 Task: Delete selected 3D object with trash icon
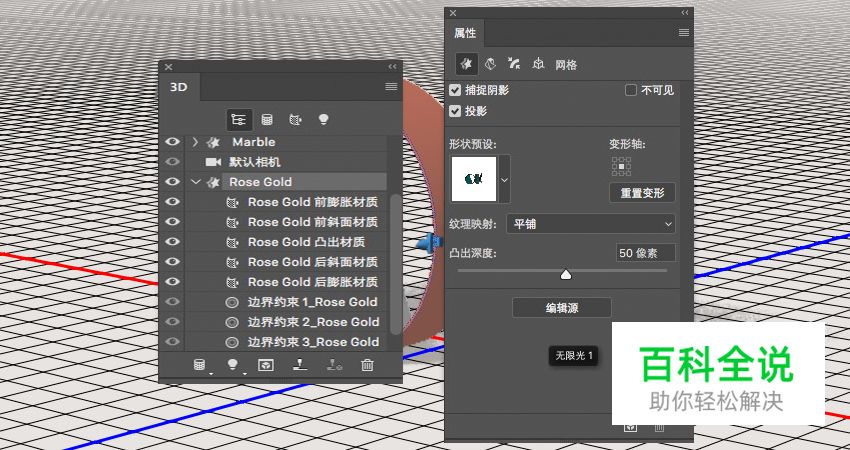(x=368, y=365)
